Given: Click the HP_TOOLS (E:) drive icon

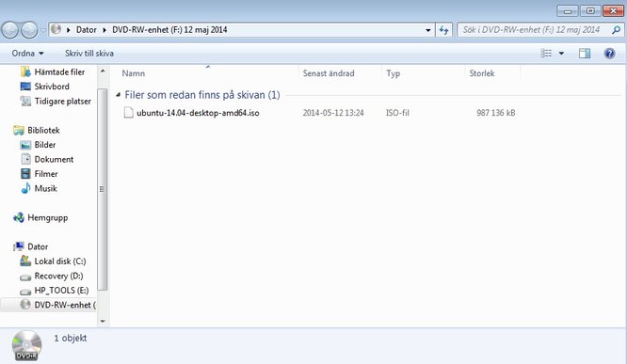Looking at the screenshot, I should click(x=25, y=292).
